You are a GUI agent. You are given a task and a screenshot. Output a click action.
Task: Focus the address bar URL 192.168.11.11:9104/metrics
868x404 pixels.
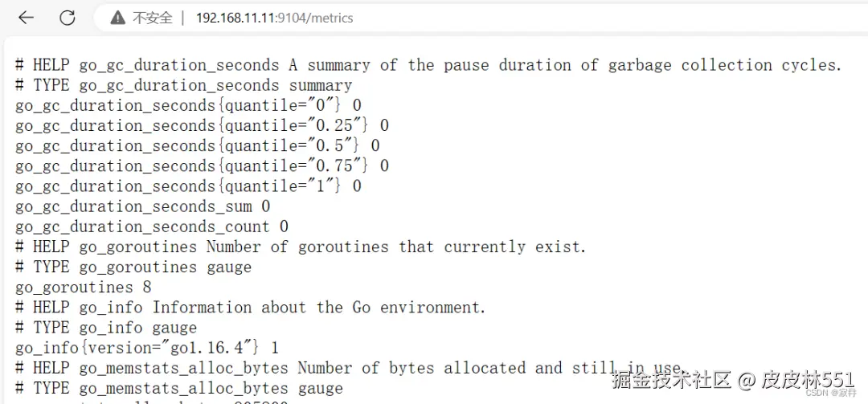[274, 18]
